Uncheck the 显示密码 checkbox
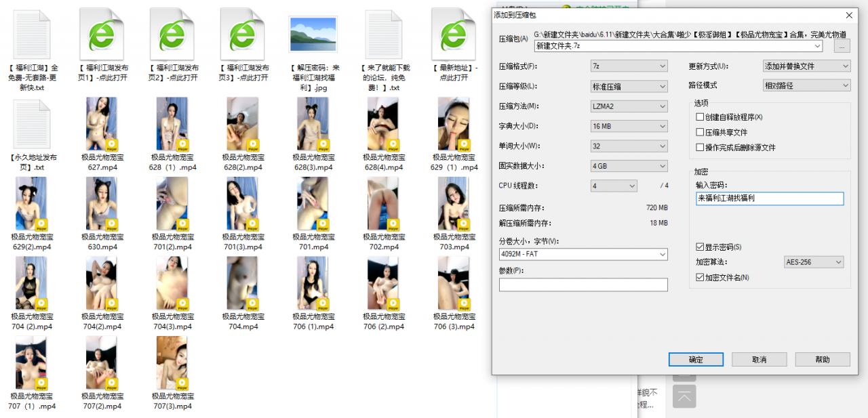 pyautogui.click(x=701, y=247)
